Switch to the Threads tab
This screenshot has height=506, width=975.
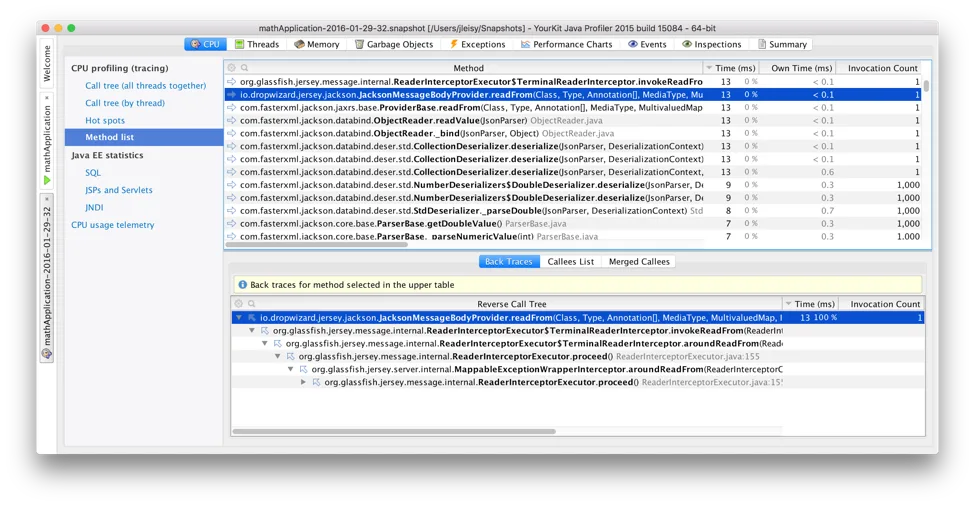coord(256,44)
